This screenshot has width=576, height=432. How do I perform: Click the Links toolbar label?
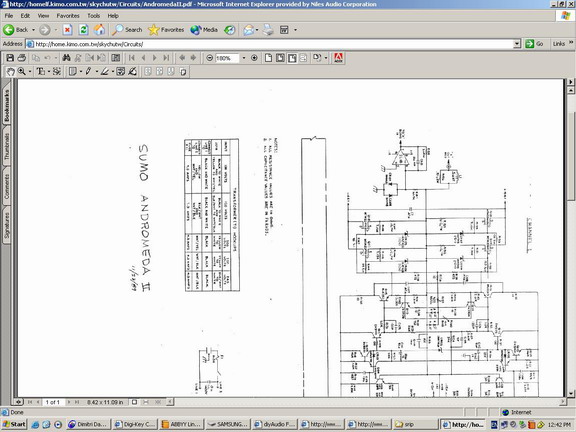[x=559, y=44]
